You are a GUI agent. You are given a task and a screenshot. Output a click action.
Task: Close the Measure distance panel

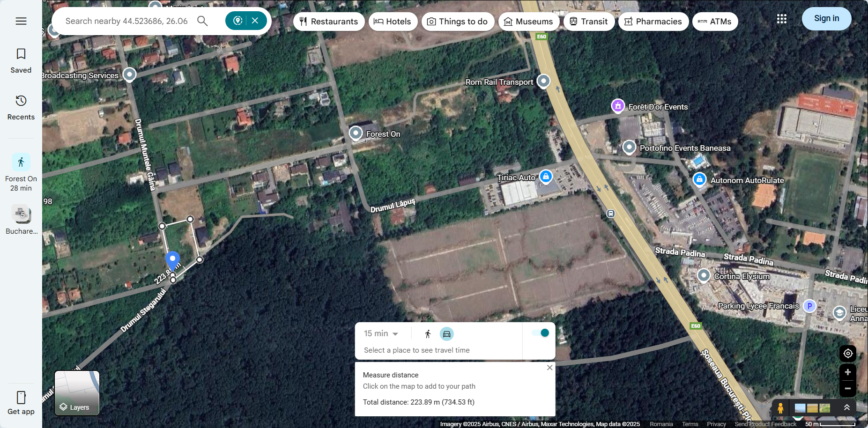pos(549,368)
